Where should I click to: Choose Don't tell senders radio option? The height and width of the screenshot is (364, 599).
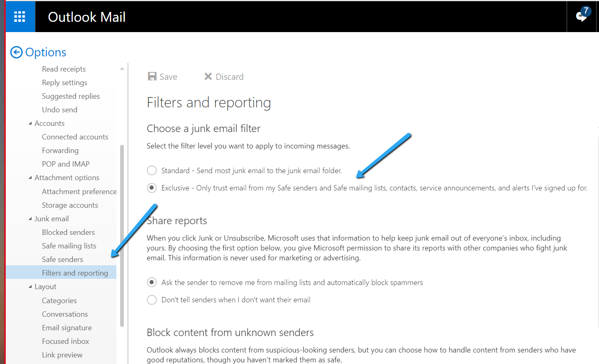click(x=152, y=300)
